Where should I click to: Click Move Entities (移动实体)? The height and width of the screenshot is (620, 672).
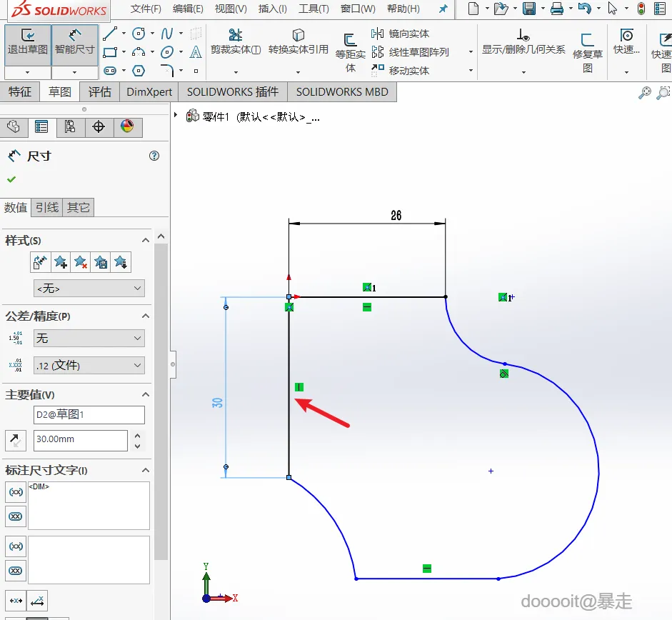pyautogui.click(x=401, y=70)
